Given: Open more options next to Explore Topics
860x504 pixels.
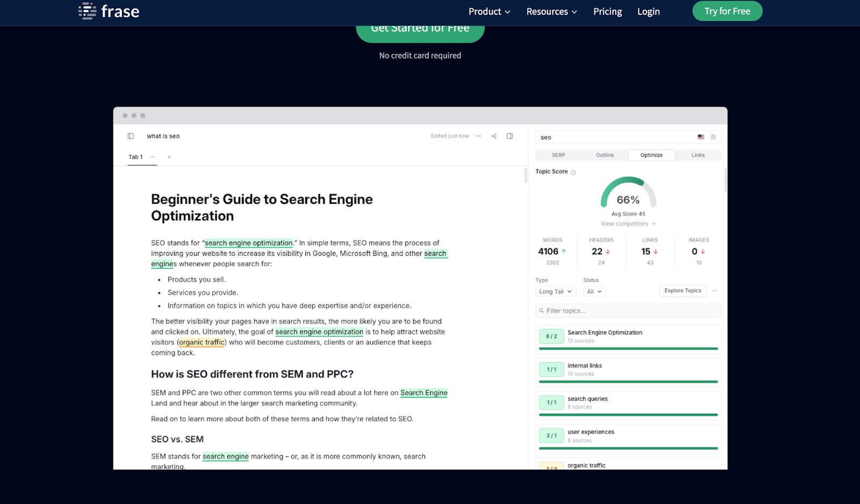Looking at the screenshot, I should coord(715,291).
